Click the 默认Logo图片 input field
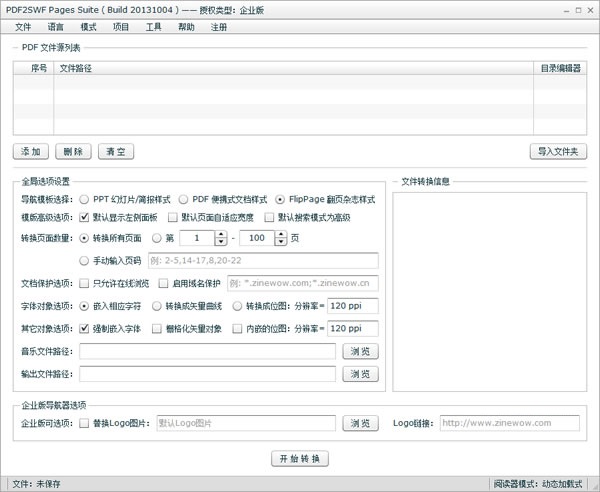The image size is (600, 492). coord(246,423)
